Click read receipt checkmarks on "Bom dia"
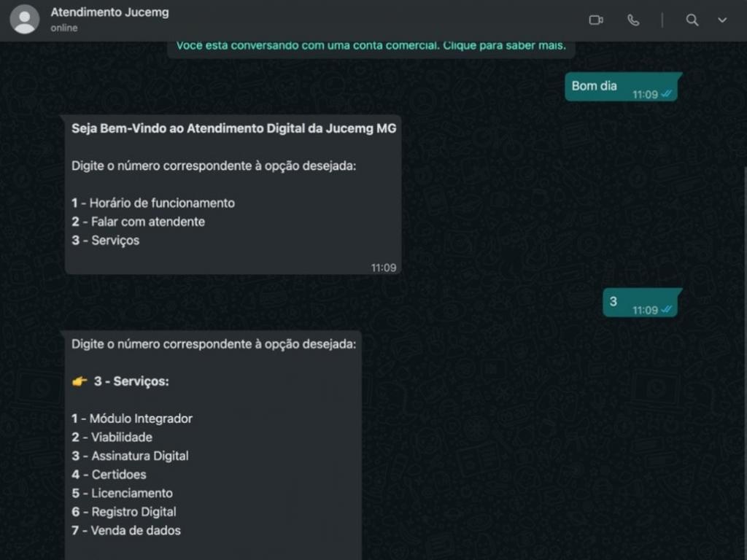The width and height of the screenshot is (747, 560). [x=667, y=94]
